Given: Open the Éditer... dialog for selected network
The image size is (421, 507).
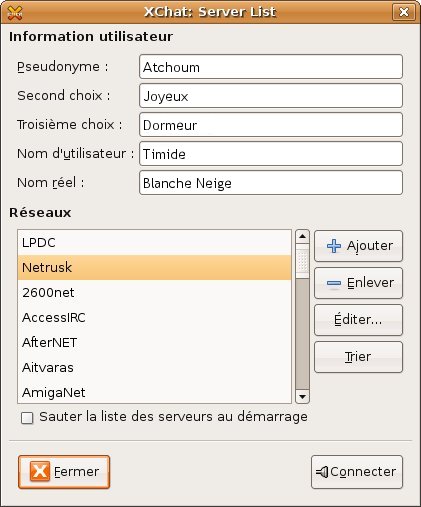Looking at the screenshot, I should click(x=358, y=320).
